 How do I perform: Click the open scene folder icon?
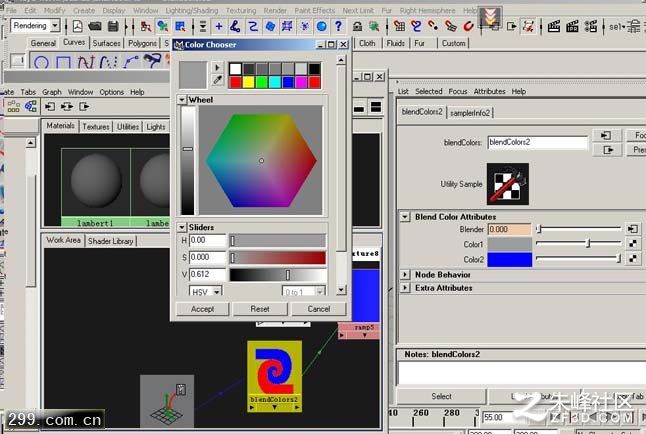(95, 26)
